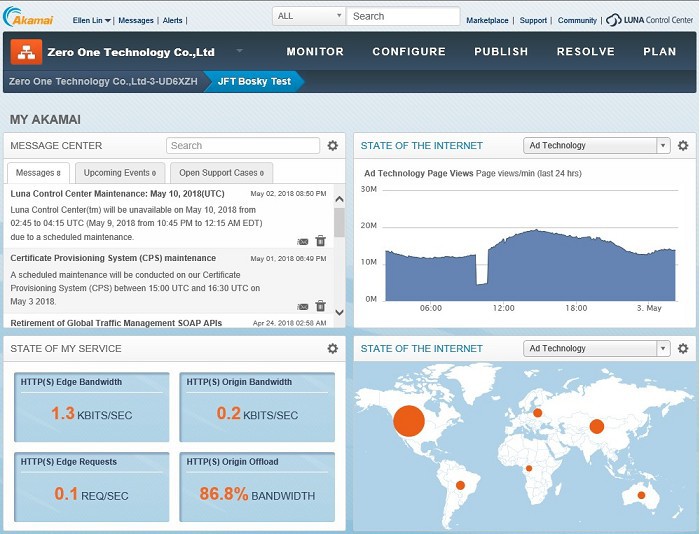700x534 pixels.
Task: Switch to Open Support Cases tab
Action: 221,173
